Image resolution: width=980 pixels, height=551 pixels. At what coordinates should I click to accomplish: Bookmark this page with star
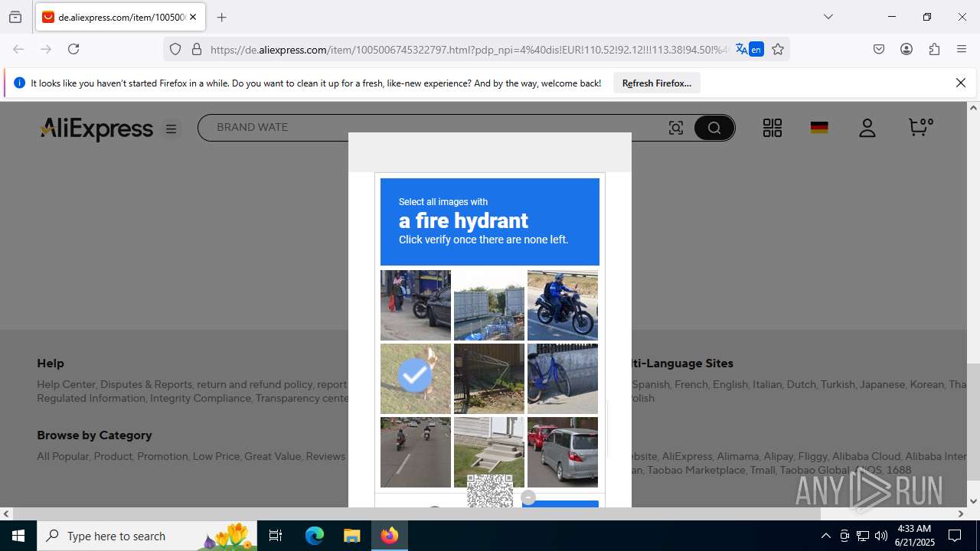pyautogui.click(x=778, y=49)
